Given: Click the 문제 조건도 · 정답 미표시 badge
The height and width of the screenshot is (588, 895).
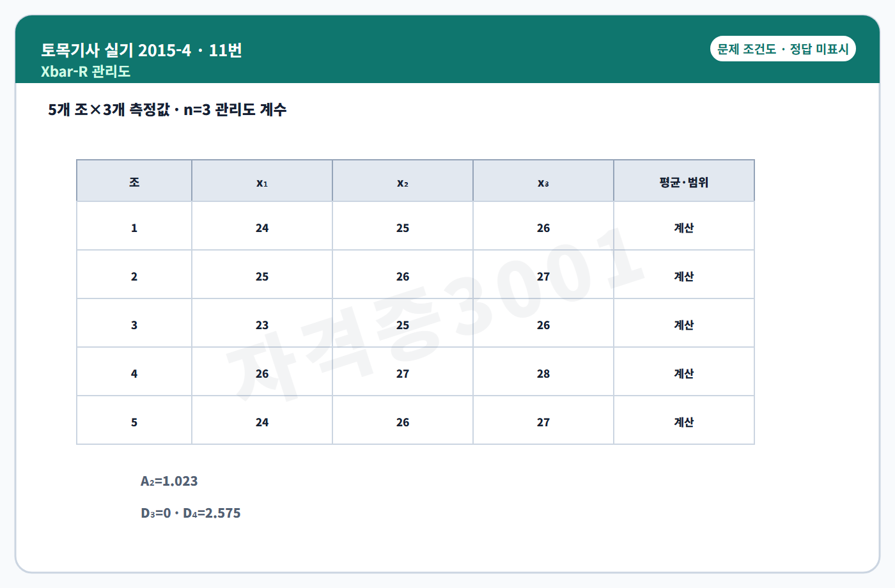Looking at the screenshot, I should point(782,49).
